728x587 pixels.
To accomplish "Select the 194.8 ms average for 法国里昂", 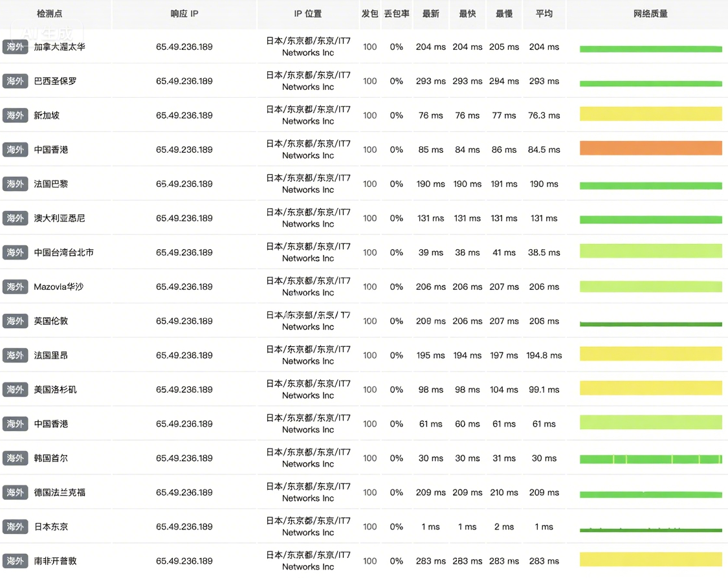I will 544,355.
